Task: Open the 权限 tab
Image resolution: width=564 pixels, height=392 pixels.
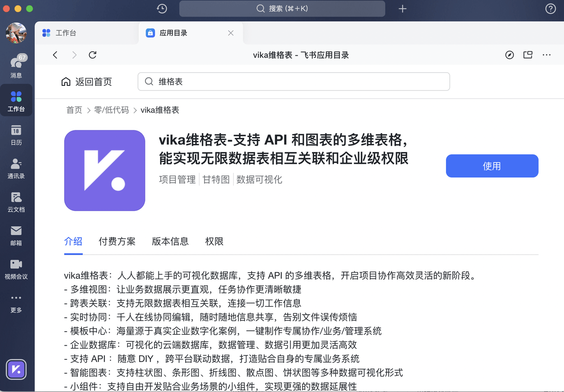Action: (215, 241)
